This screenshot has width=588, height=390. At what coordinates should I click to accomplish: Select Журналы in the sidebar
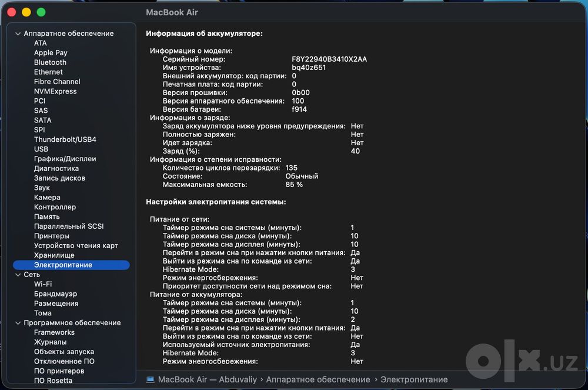[50, 342]
